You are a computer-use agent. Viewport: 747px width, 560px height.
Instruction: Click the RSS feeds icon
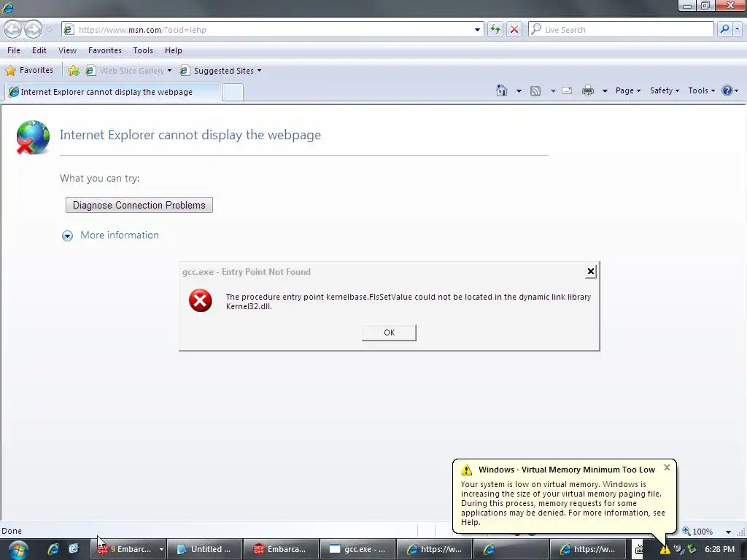535,91
